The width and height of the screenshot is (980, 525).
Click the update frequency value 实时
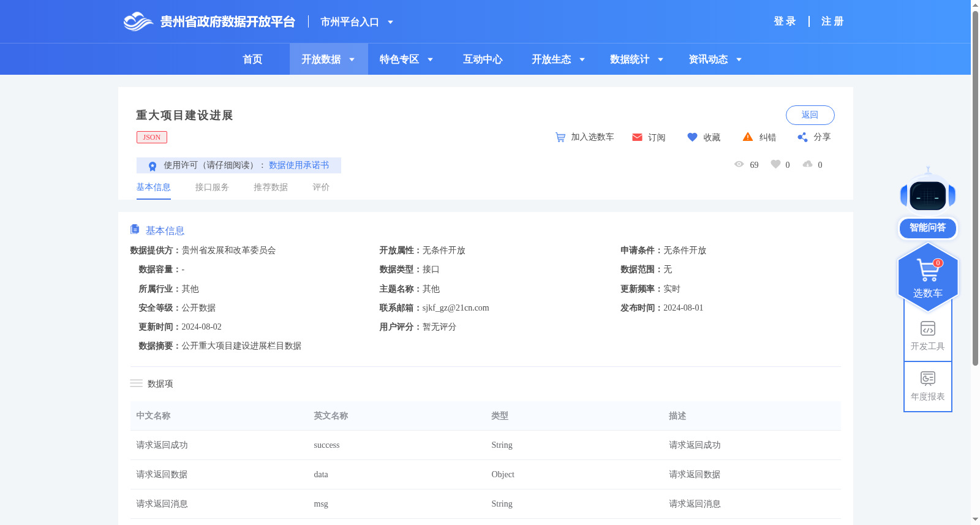pos(672,289)
